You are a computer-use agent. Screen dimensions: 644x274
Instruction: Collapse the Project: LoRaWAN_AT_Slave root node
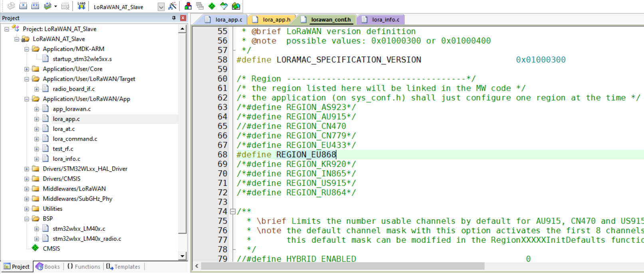[7, 29]
